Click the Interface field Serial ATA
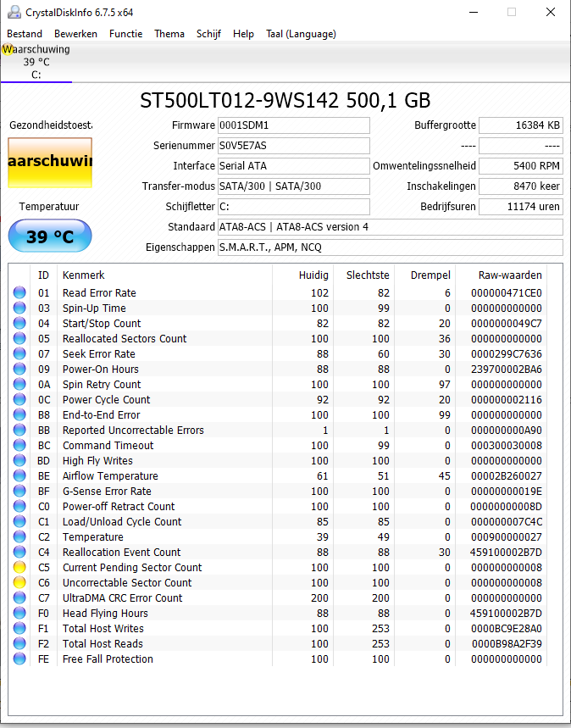 (x=294, y=166)
